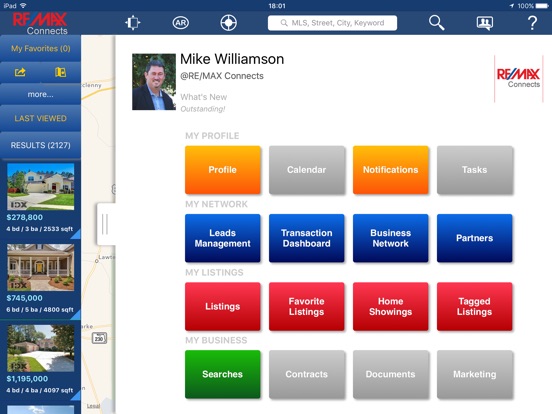Click the MLS, Street, City search field

click(332, 23)
